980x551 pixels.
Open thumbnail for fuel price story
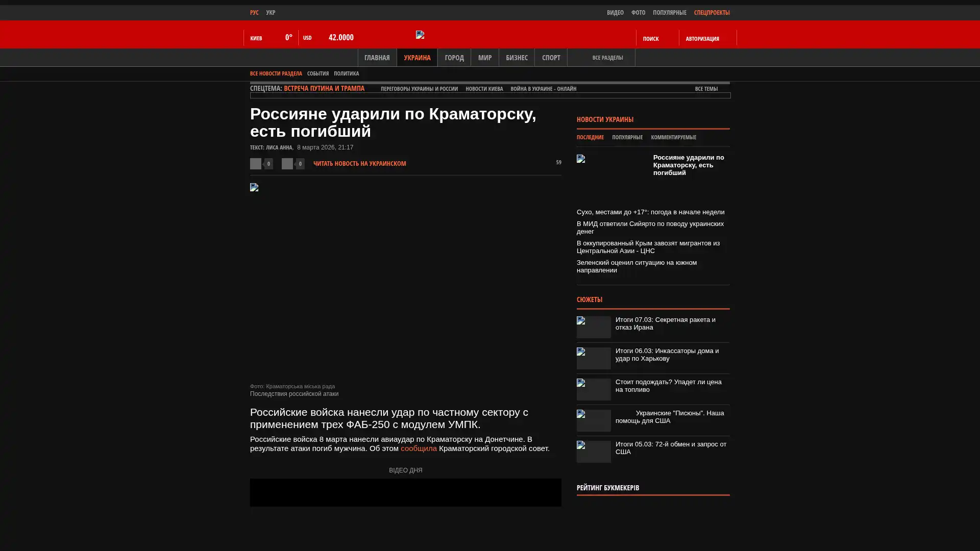pos(594,389)
